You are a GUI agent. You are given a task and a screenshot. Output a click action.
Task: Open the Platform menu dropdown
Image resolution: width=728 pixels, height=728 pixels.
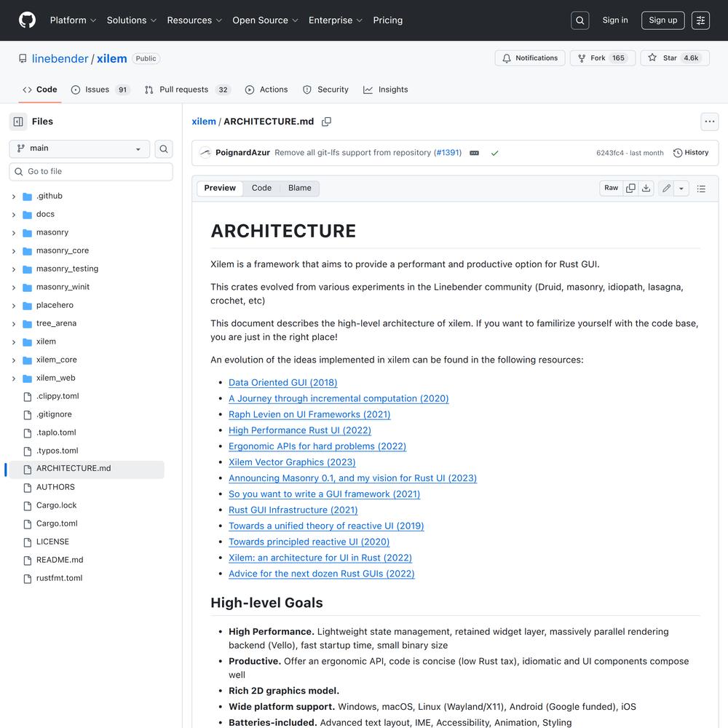(73, 20)
